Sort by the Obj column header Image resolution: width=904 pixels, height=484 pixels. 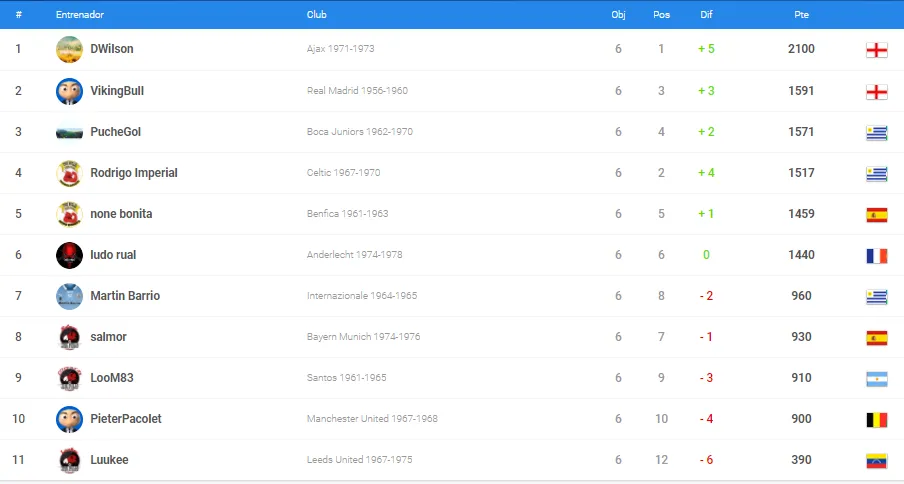click(618, 14)
